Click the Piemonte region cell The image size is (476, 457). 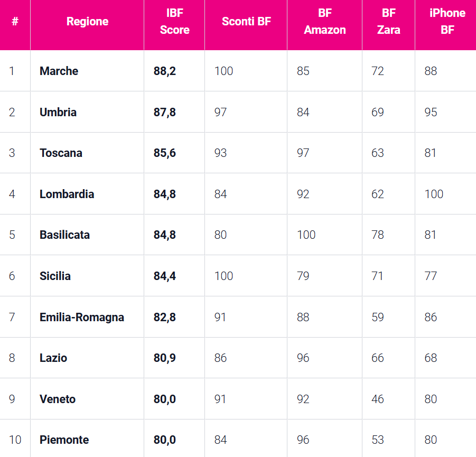[x=64, y=440]
